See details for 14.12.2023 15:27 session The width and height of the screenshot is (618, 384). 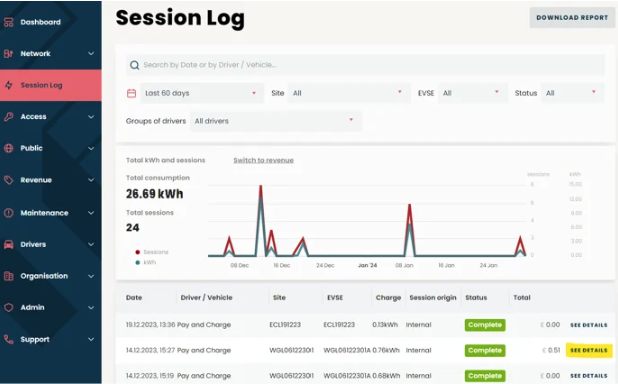click(x=589, y=350)
